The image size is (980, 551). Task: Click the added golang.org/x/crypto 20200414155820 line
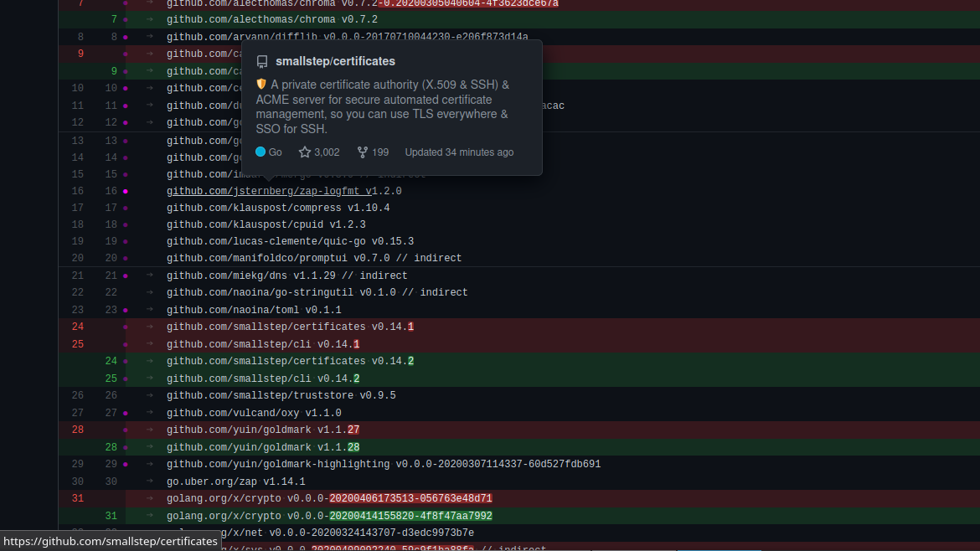[x=329, y=516]
